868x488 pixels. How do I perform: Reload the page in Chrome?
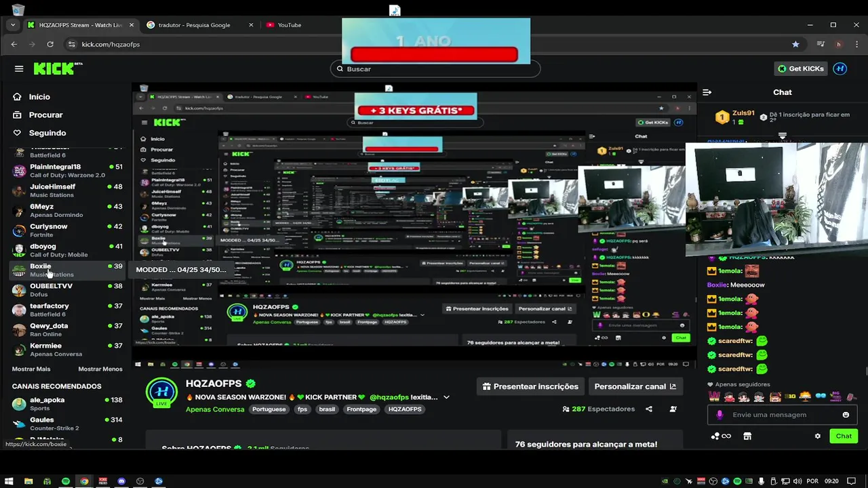click(x=50, y=44)
